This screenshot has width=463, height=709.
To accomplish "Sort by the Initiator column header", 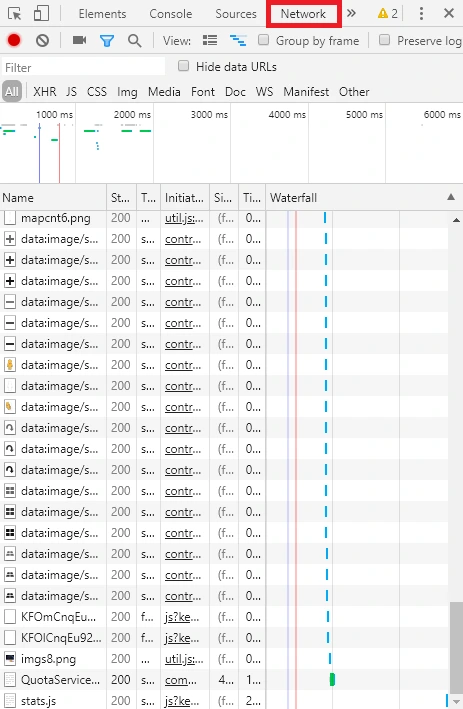I will 184,198.
